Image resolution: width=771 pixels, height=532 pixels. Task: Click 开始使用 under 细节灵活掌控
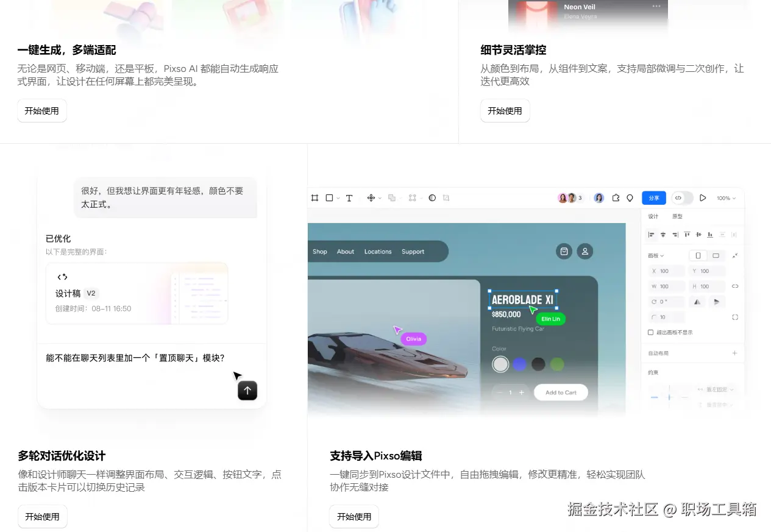point(505,111)
